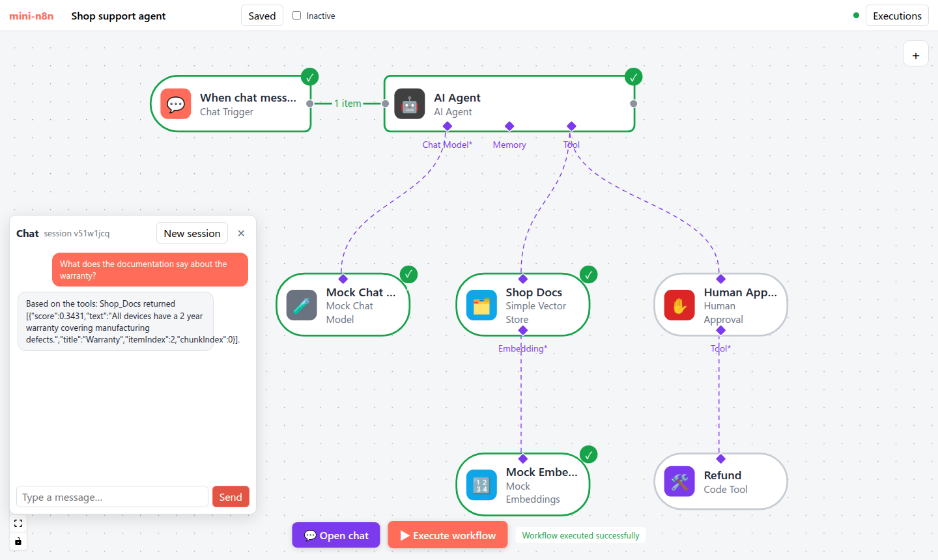
Task: Click the Mock Chat Model test tube icon
Action: (x=302, y=305)
